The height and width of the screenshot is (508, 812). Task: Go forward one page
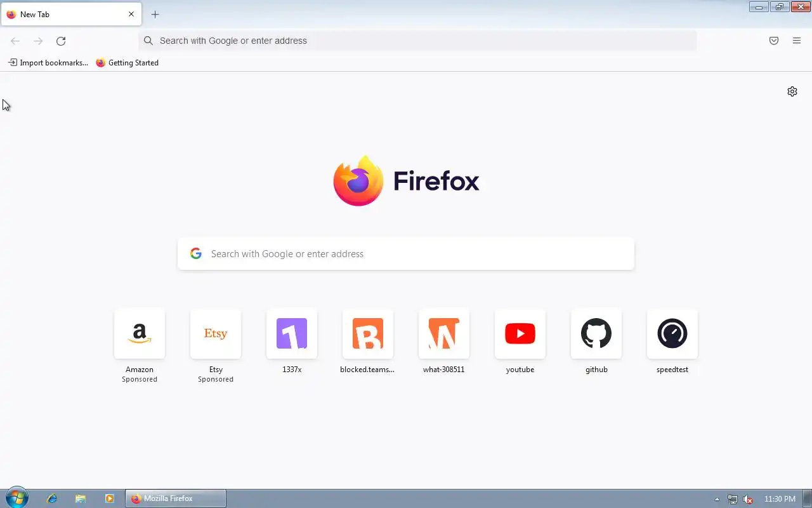[38, 41]
